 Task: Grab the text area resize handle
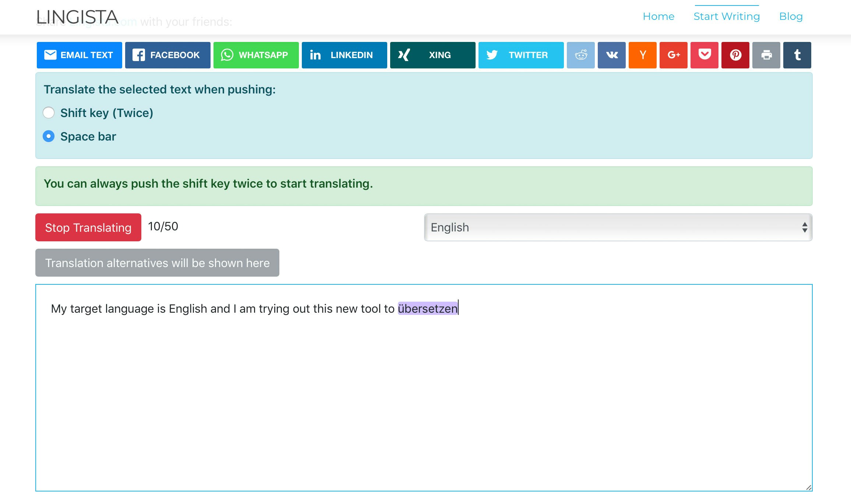point(808,487)
